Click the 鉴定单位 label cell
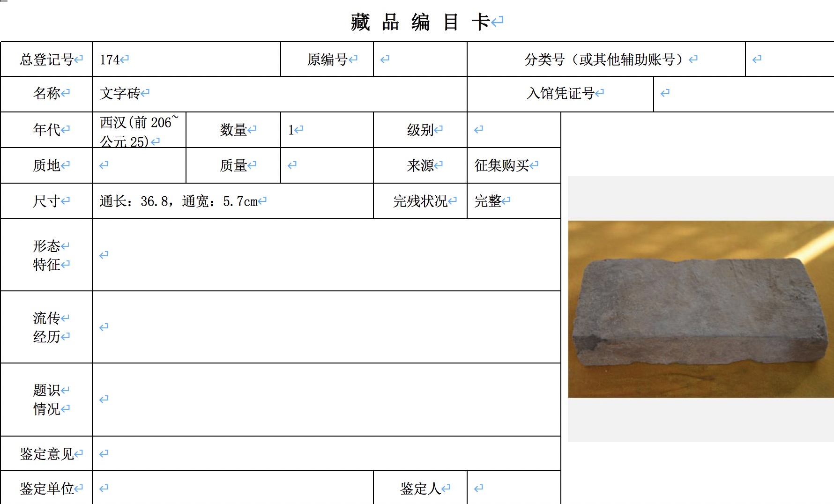 pos(46,488)
